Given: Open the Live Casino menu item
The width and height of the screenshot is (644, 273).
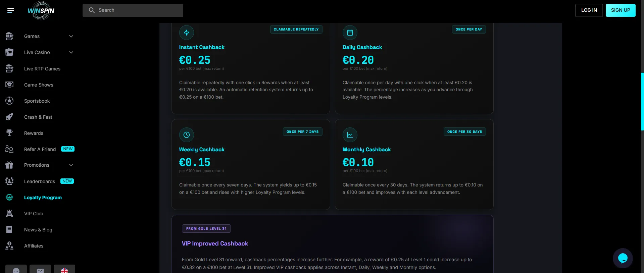Looking at the screenshot, I should coord(37,52).
